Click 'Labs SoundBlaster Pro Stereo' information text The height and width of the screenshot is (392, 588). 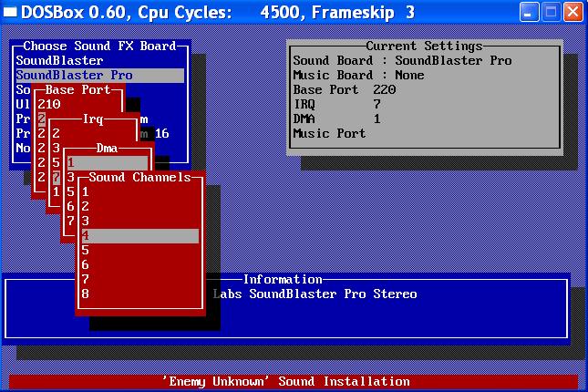click(x=315, y=294)
